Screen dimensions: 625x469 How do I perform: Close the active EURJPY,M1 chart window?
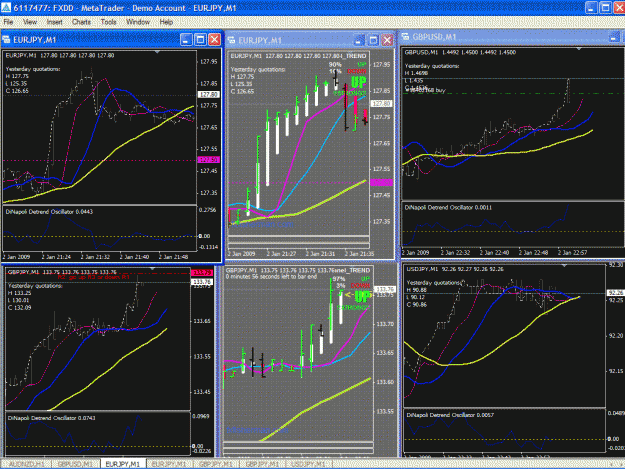pyautogui.click(x=214, y=39)
